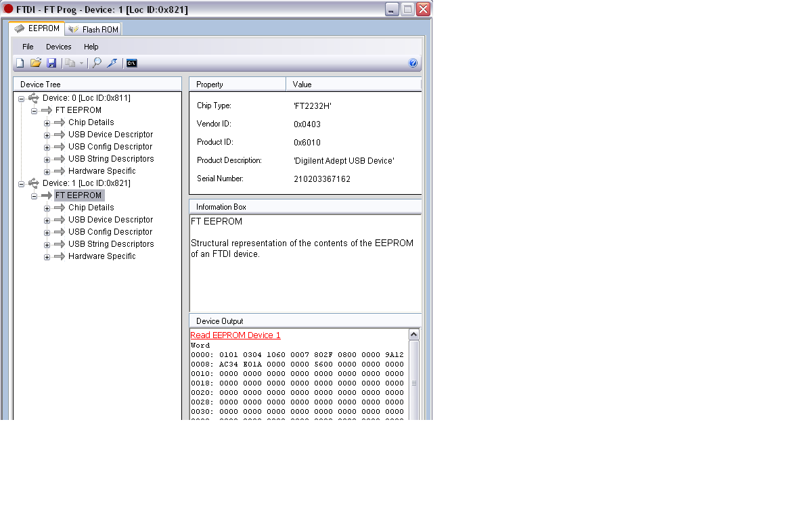Click the Vendor ID value 0x0403
Viewport: 812px width, 518px height.
point(307,124)
